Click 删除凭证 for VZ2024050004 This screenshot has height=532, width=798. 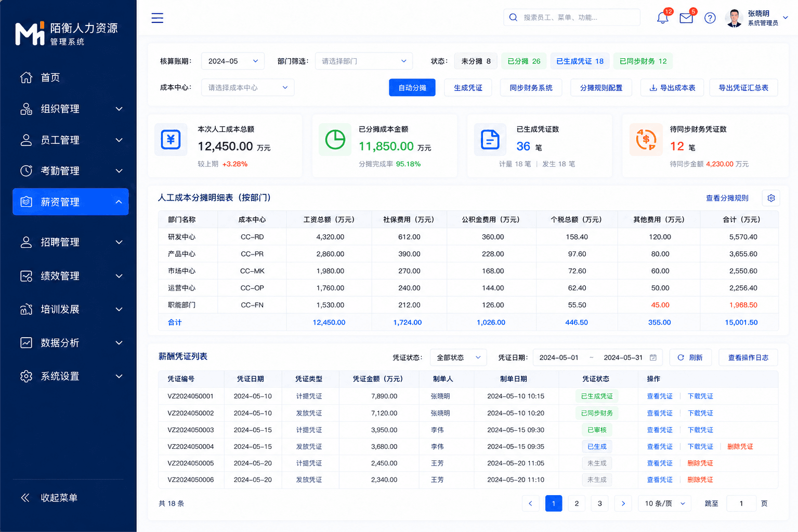pyautogui.click(x=740, y=446)
